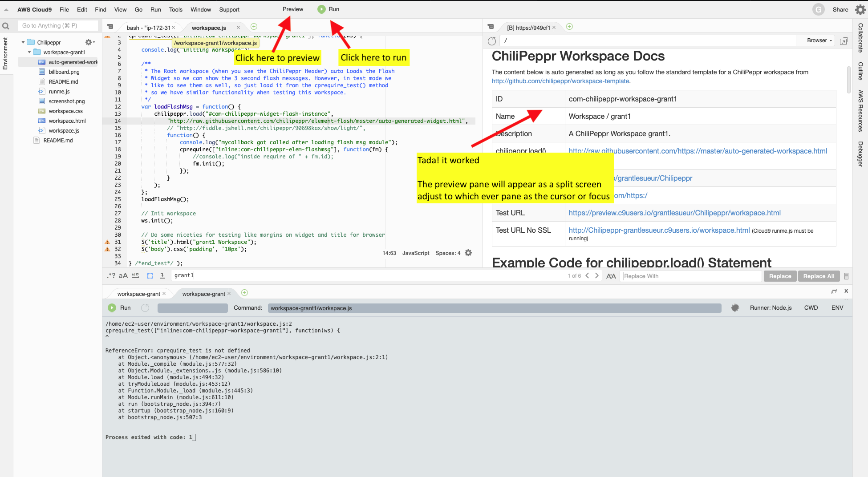This screenshot has height=477, width=868.
Task: Toggle search in selection option
Action: click(x=150, y=276)
